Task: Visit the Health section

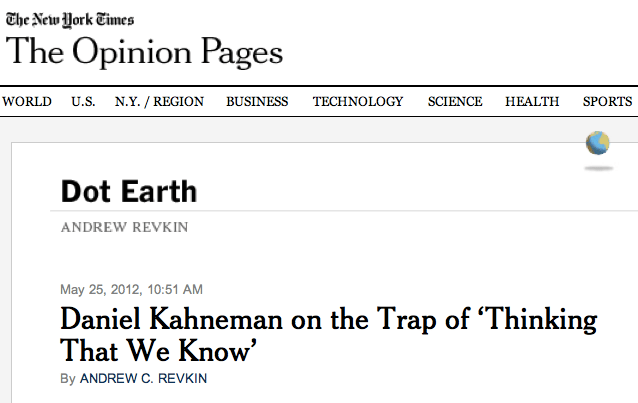Action: coord(532,102)
